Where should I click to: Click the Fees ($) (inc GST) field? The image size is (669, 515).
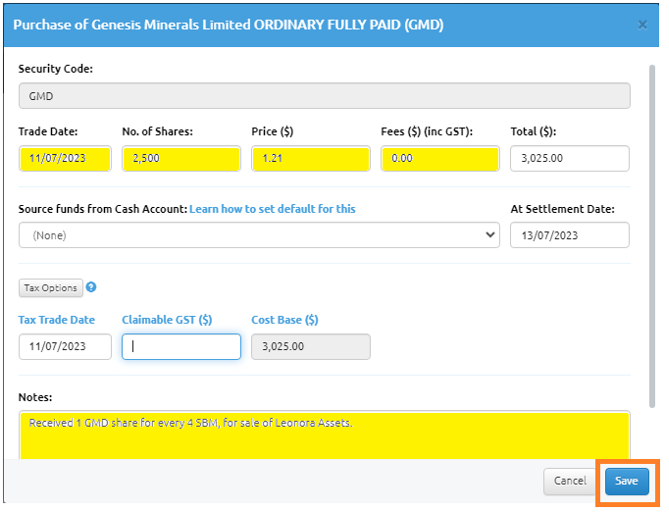coord(440,158)
